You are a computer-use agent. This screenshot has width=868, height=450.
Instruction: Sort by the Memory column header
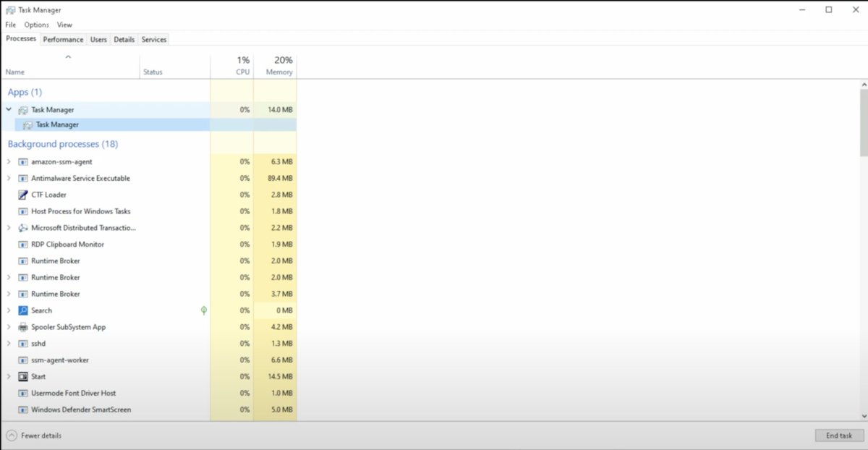(x=276, y=65)
